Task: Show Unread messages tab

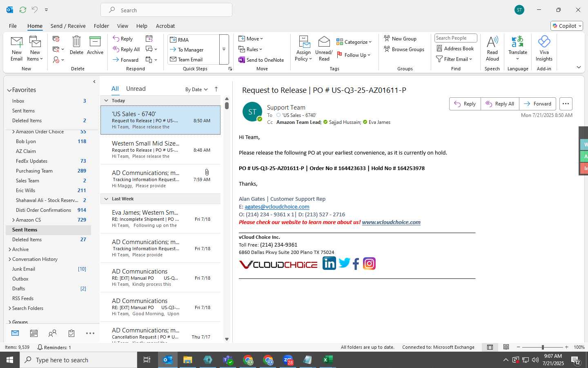Action: coord(136,89)
